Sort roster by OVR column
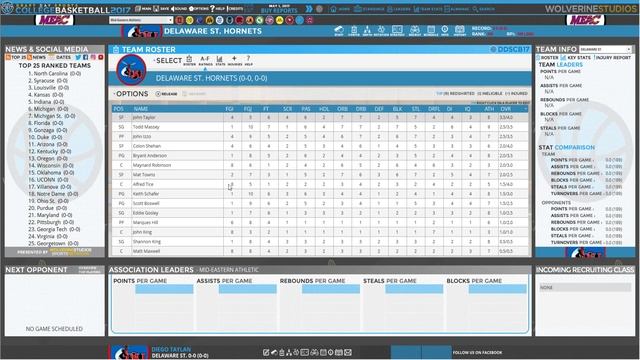The width and height of the screenshot is (640, 360). pyautogui.click(x=506, y=109)
